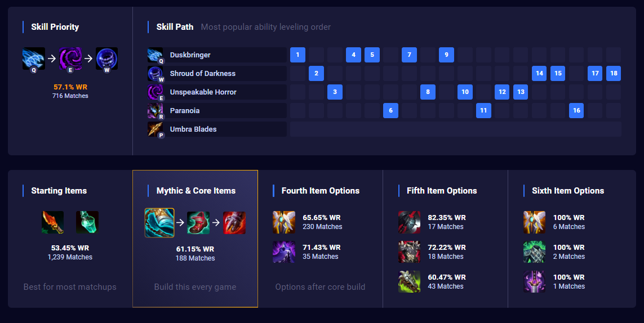This screenshot has width=644, height=323.
Task: Click the sixth item with 1 Matches
Action: point(534,281)
